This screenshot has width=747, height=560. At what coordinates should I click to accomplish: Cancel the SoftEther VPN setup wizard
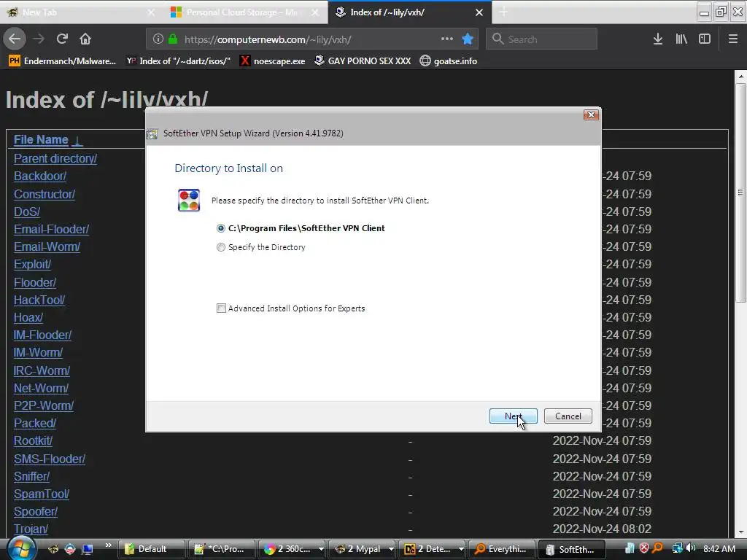pos(568,416)
